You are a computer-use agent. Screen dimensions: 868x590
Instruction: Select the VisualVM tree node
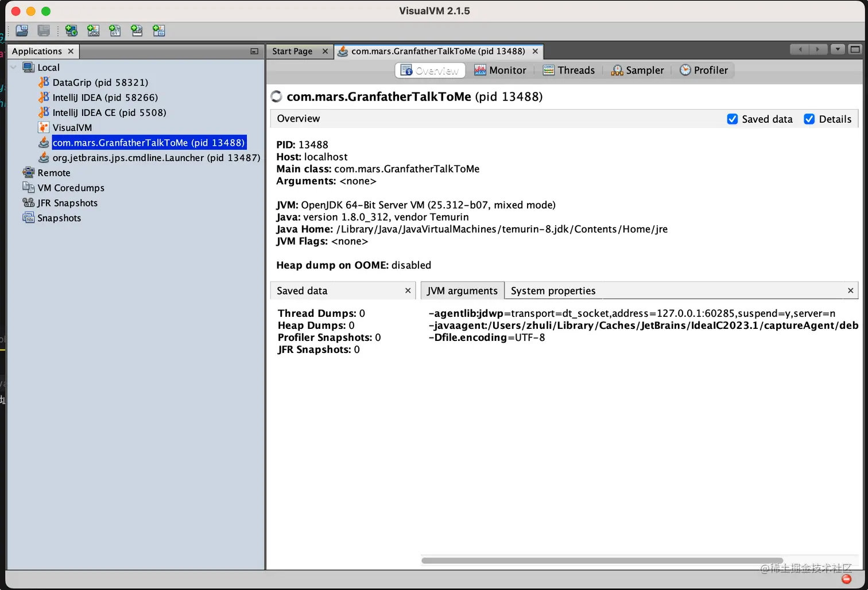point(72,127)
